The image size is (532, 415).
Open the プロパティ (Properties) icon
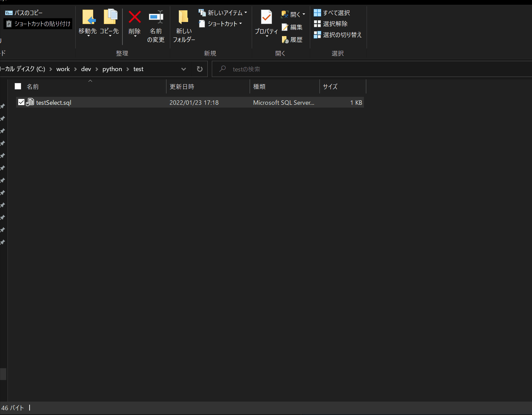tap(266, 22)
